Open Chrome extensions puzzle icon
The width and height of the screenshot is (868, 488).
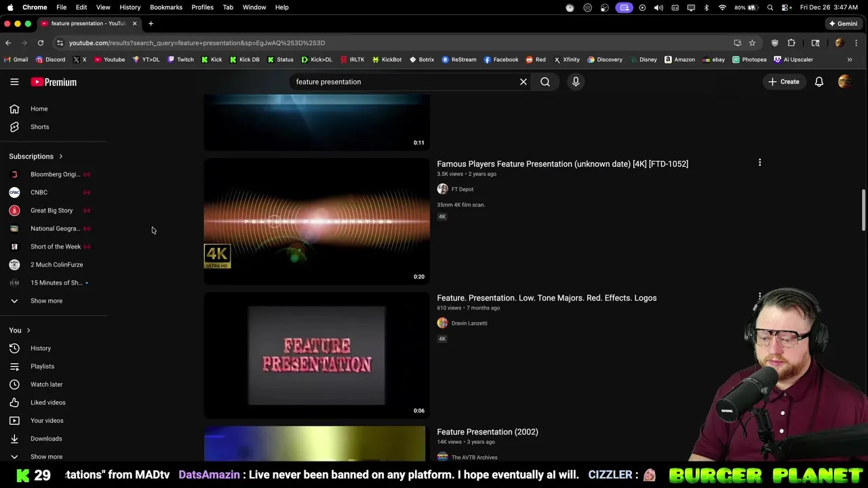coord(791,43)
